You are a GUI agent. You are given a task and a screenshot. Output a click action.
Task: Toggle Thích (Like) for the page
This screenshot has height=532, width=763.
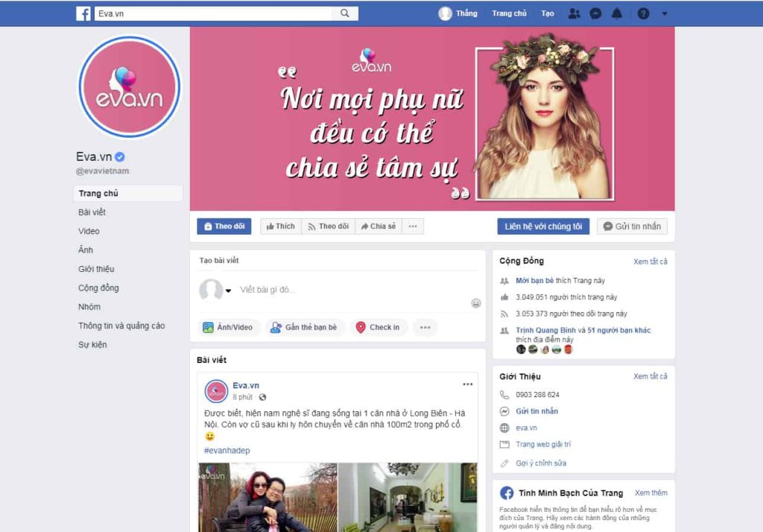(280, 227)
